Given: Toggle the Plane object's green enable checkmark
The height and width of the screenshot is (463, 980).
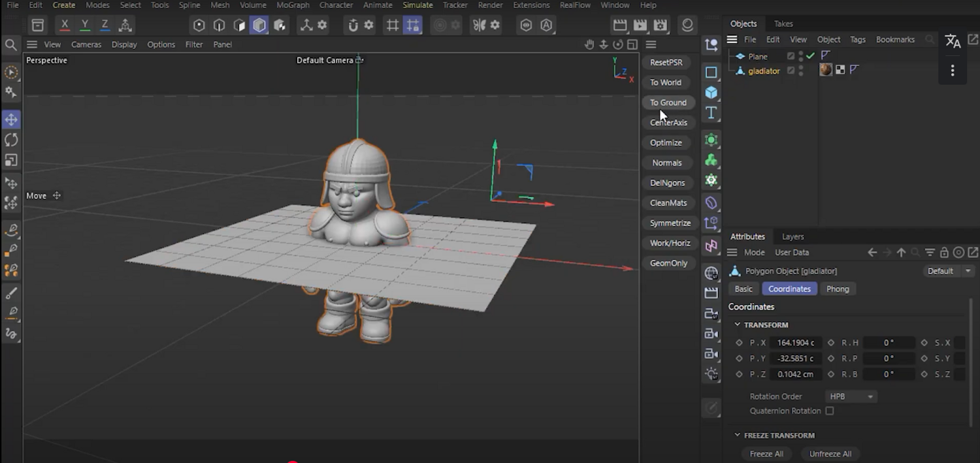Looking at the screenshot, I should [x=811, y=56].
